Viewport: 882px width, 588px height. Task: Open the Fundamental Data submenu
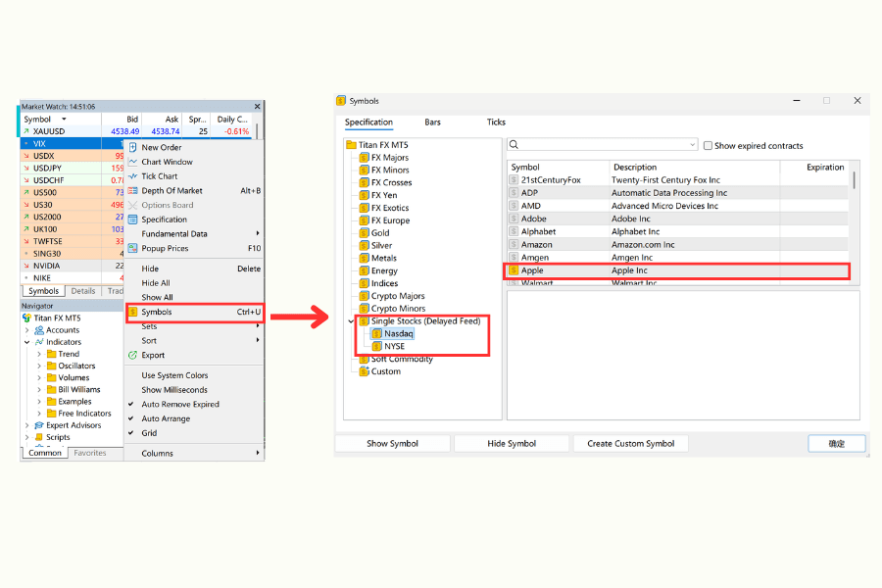click(x=194, y=233)
